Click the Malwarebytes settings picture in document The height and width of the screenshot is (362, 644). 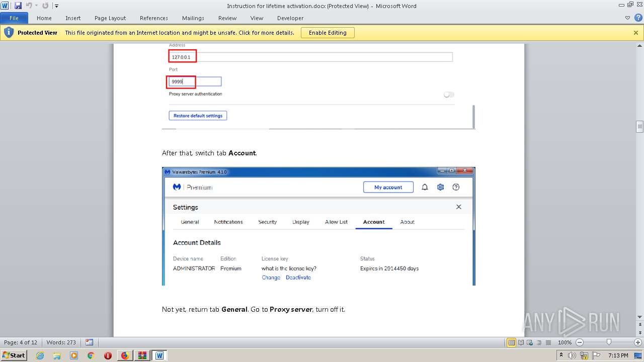pyautogui.click(x=318, y=226)
